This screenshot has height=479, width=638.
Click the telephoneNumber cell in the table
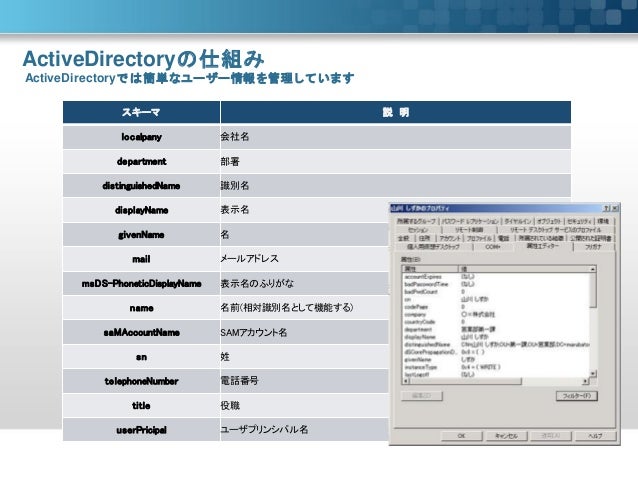pyautogui.click(x=141, y=381)
